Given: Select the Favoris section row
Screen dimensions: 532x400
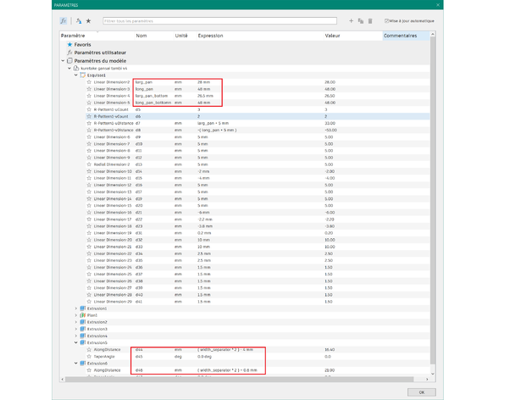Looking at the screenshot, I should (x=82, y=45).
